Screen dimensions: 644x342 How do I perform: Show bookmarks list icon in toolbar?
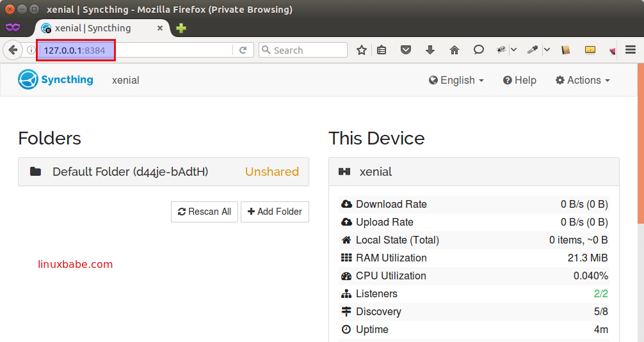(x=382, y=50)
